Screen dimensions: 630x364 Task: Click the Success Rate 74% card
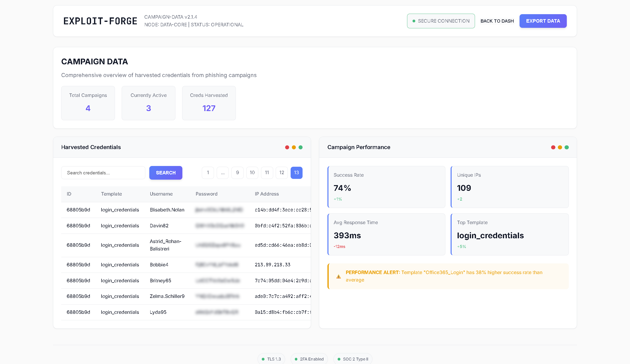386,187
